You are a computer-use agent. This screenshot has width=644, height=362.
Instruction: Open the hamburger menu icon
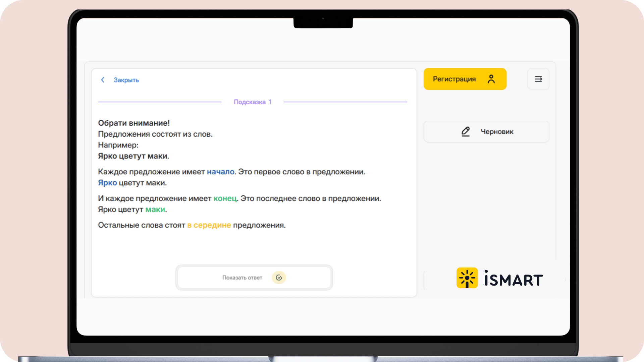[x=538, y=79]
